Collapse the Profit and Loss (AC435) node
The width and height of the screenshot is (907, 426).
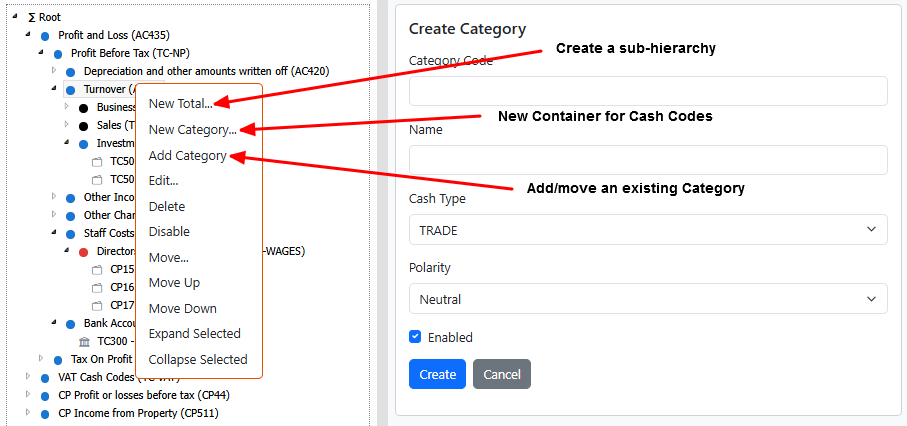click(28, 34)
